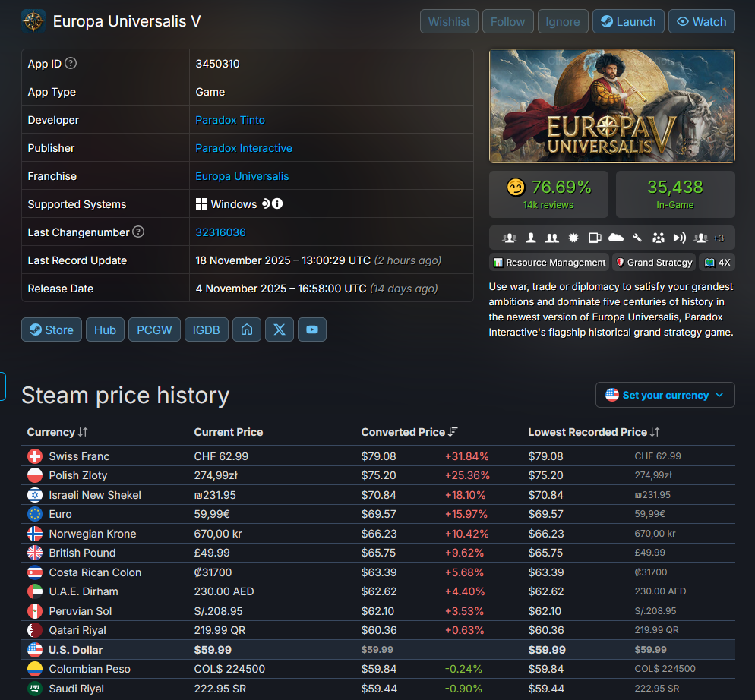Open the Set your currency dropdown
Viewport: 755px width, 700px height.
tap(665, 395)
